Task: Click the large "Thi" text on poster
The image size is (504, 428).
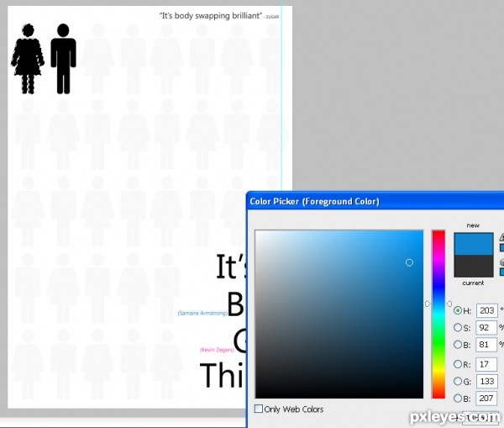Action: tap(223, 375)
